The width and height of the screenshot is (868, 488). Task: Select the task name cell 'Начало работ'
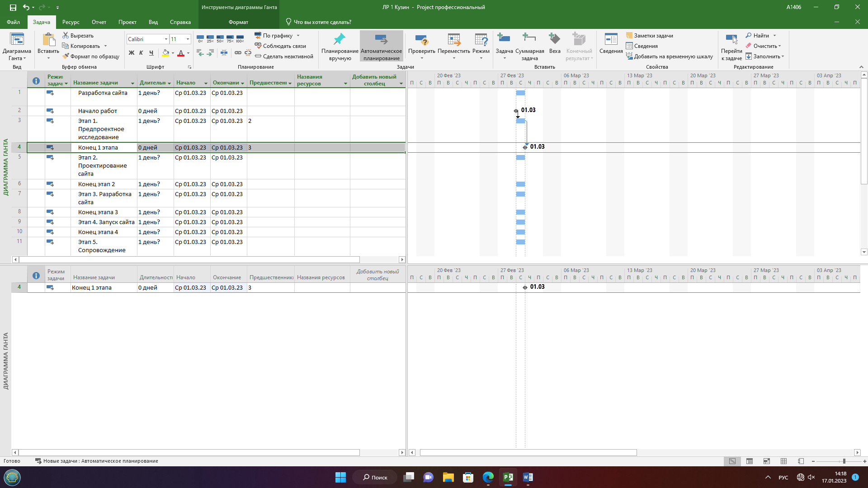point(104,111)
